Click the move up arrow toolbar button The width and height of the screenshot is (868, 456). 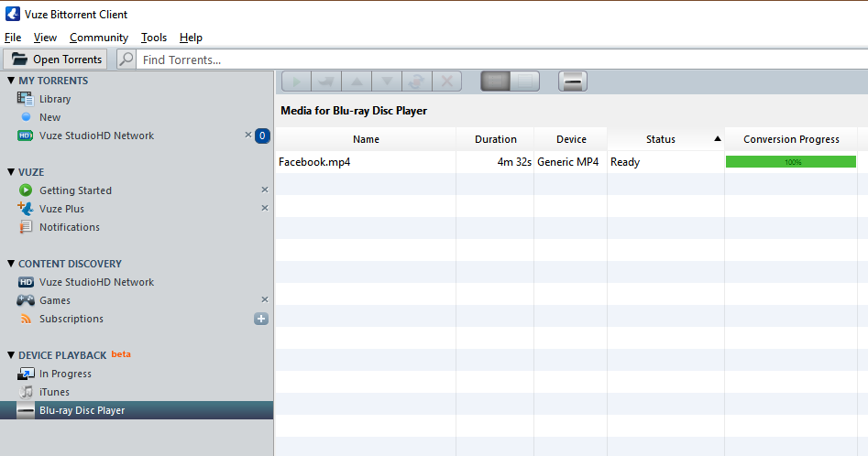coord(357,81)
